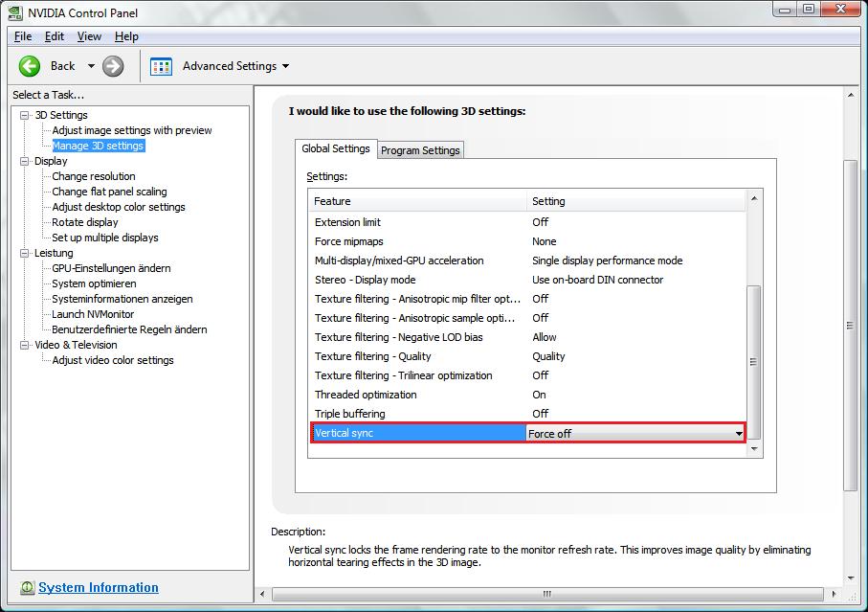Click main pane vertical scroll down arrow
Screen dimensions: 868x612
(851, 578)
